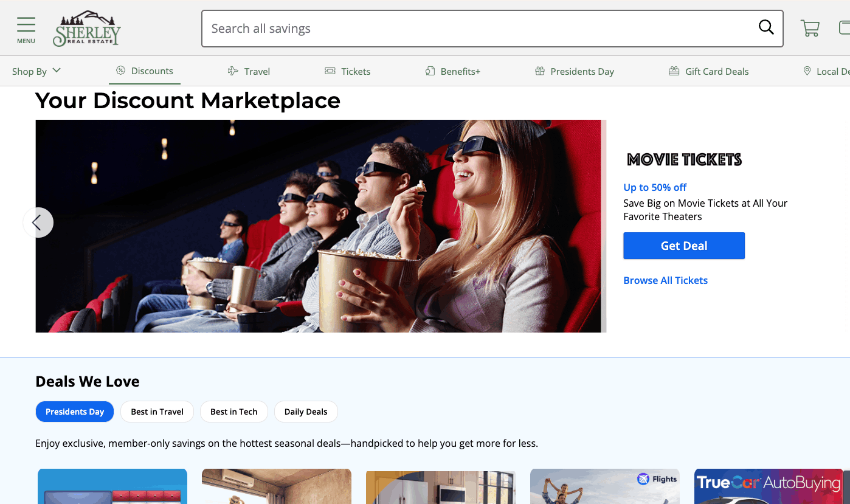Go to previous carousel slide arrow

(x=38, y=223)
